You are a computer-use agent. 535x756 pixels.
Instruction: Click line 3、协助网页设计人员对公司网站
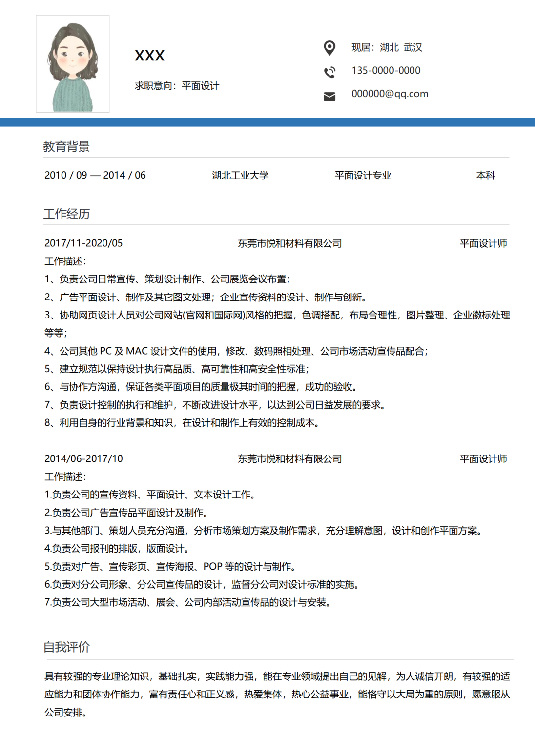(277, 315)
